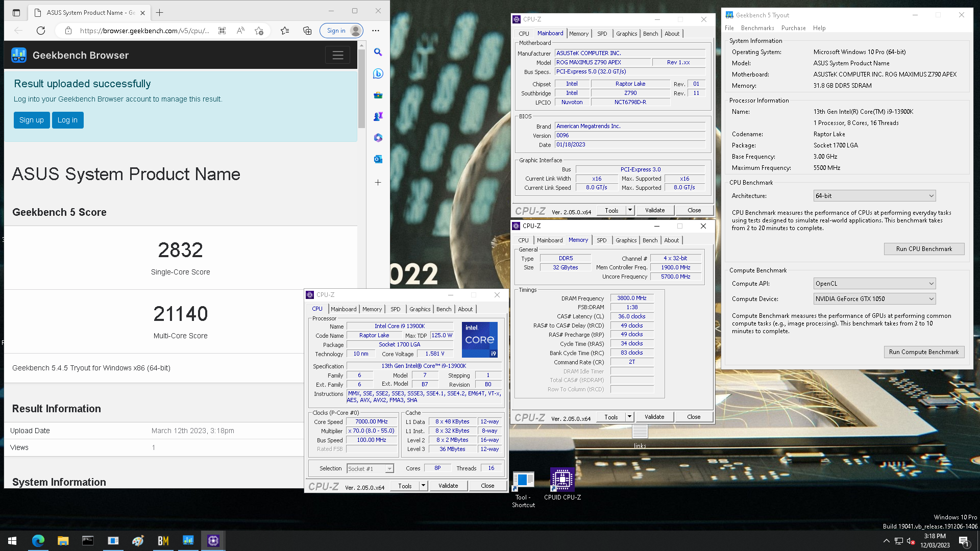
Task: Expand the Architecture 64-bit dropdown
Action: pyautogui.click(x=874, y=196)
